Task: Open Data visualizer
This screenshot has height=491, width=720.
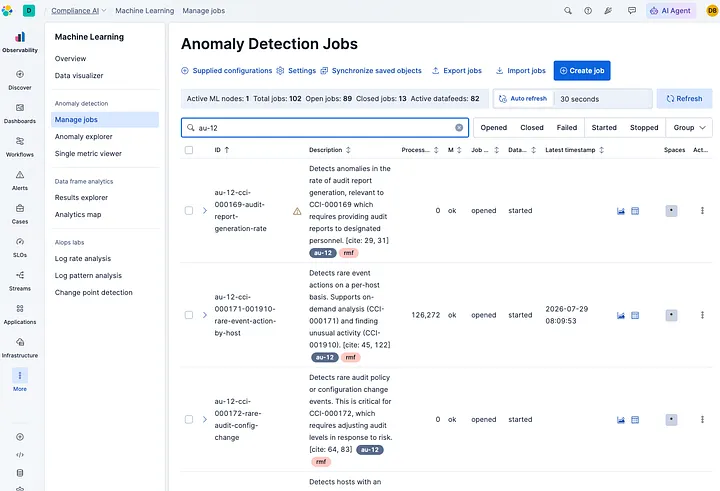Action: tap(79, 76)
